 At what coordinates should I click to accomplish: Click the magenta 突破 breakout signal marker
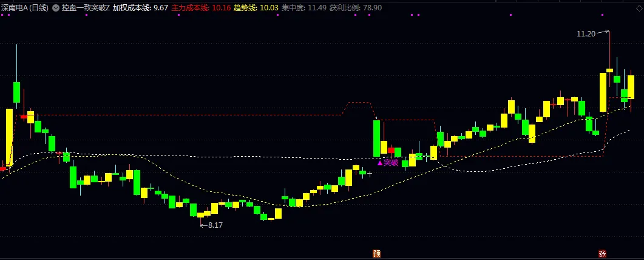(388, 163)
